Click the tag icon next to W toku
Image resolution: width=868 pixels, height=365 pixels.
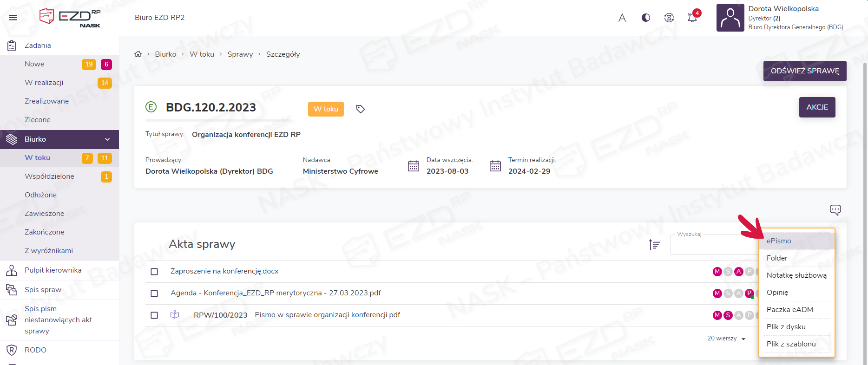click(x=360, y=109)
